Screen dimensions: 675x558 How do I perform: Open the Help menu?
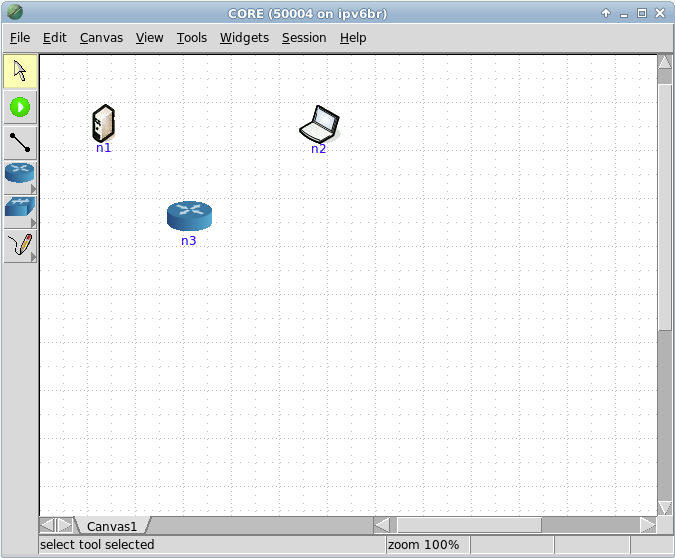(353, 38)
